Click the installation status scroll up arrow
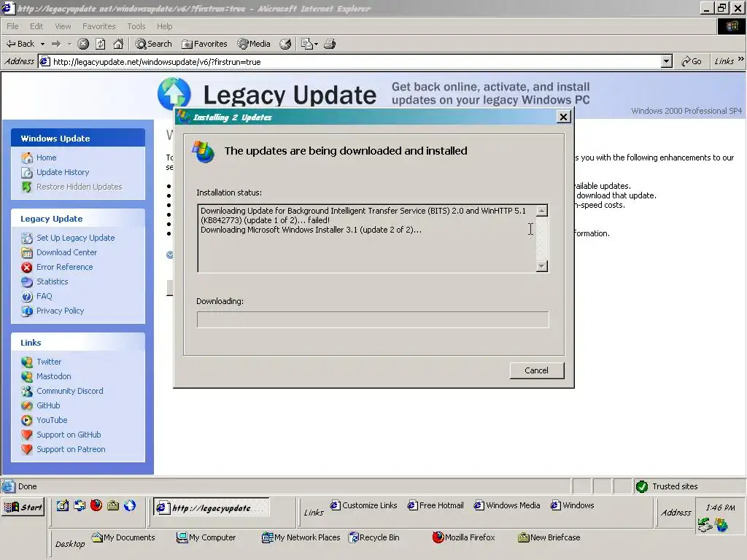Image resolution: width=747 pixels, height=560 pixels. tap(542, 211)
